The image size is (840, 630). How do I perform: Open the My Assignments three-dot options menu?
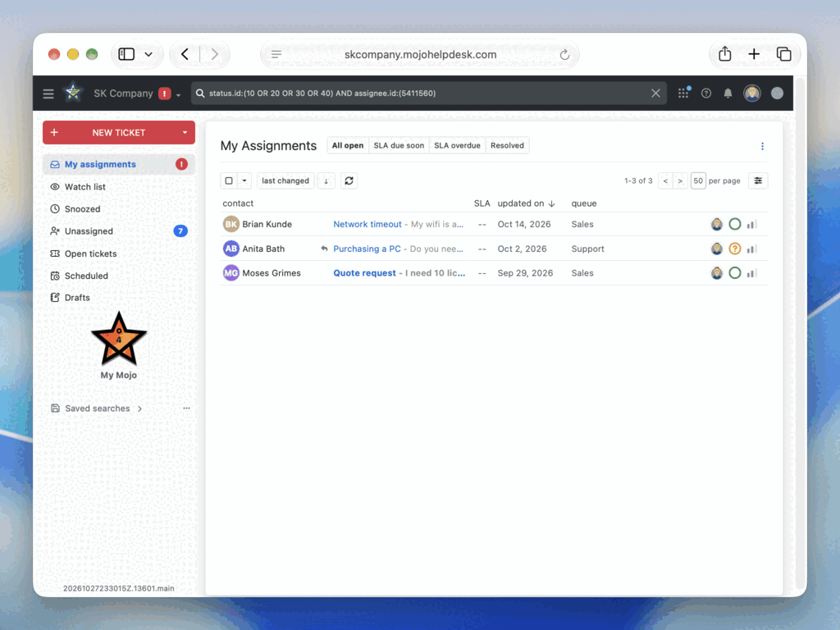coord(762,146)
